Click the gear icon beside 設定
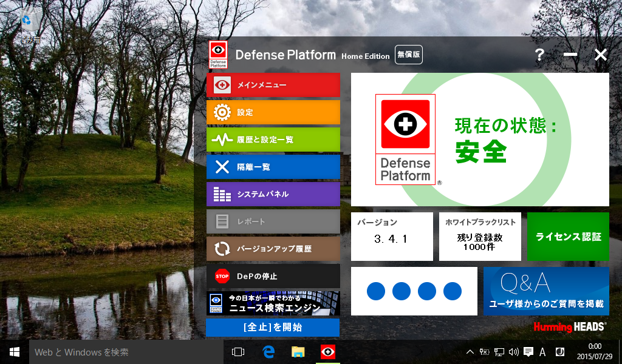Image resolution: width=622 pixels, height=364 pixels. pyautogui.click(x=222, y=112)
